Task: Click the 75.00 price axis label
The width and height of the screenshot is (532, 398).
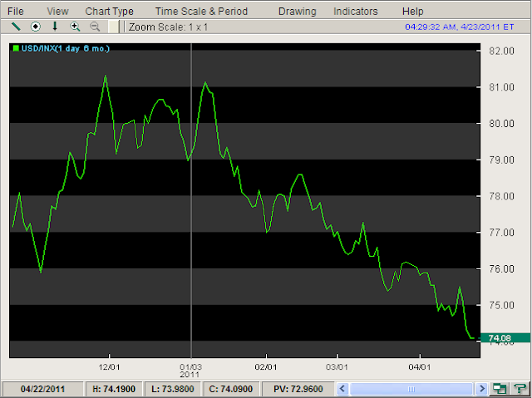Action: click(501, 305)
